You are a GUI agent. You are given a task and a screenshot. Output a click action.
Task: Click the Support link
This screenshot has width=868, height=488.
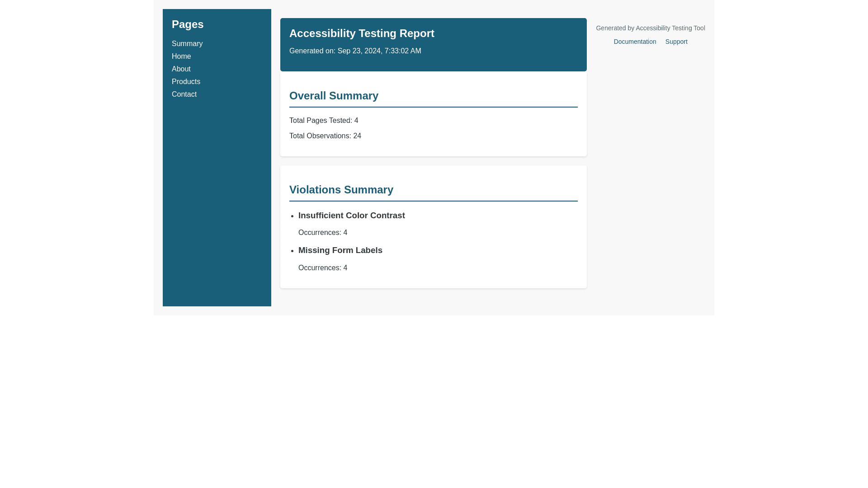coord(676,42)
